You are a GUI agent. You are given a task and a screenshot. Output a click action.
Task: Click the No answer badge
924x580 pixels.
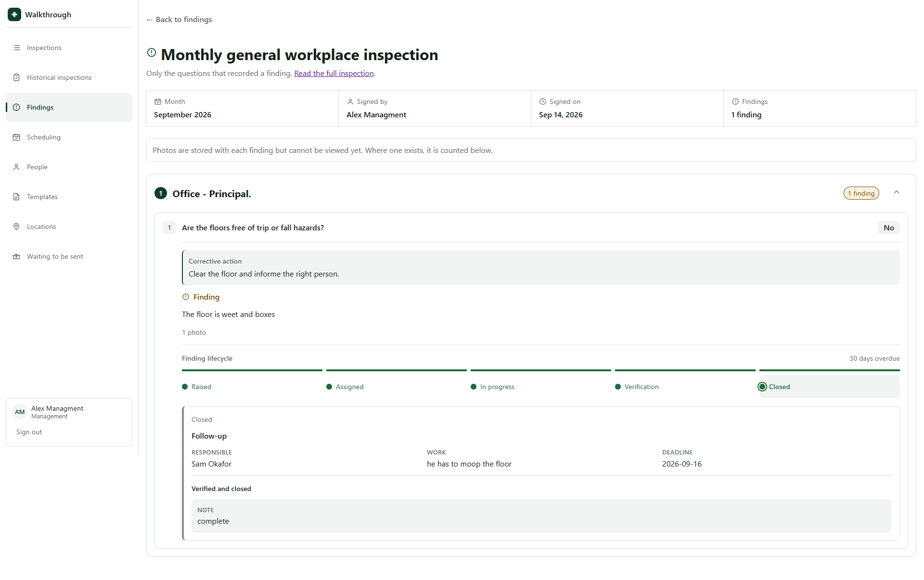[x=888, y=228]
